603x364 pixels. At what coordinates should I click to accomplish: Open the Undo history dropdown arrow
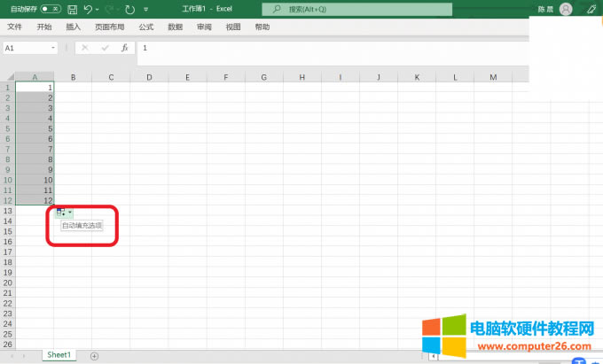[98, 10]
